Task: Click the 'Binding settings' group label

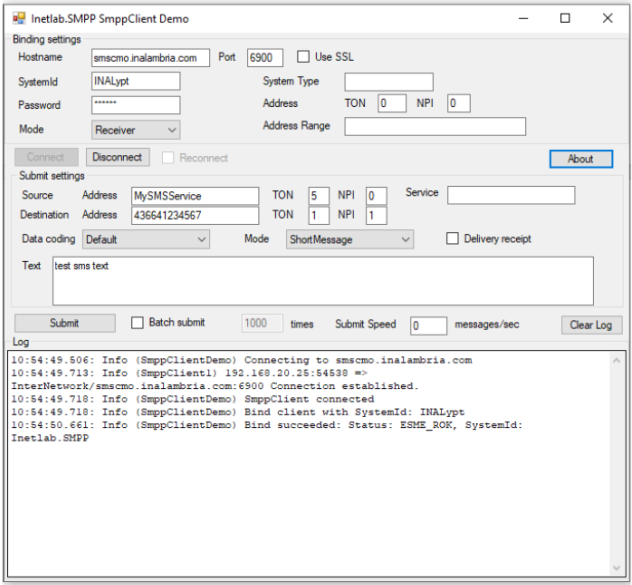Action: (47, 40)
